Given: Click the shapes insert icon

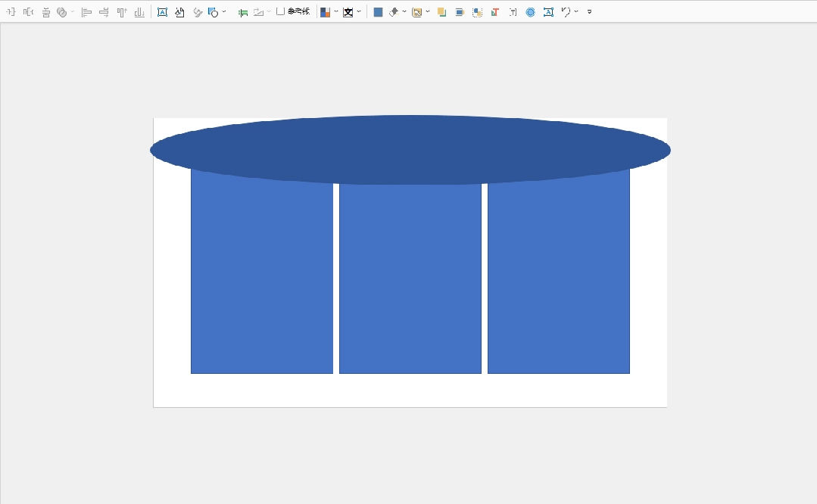Looking at the screenshot, I should click(x=213, y=12).
